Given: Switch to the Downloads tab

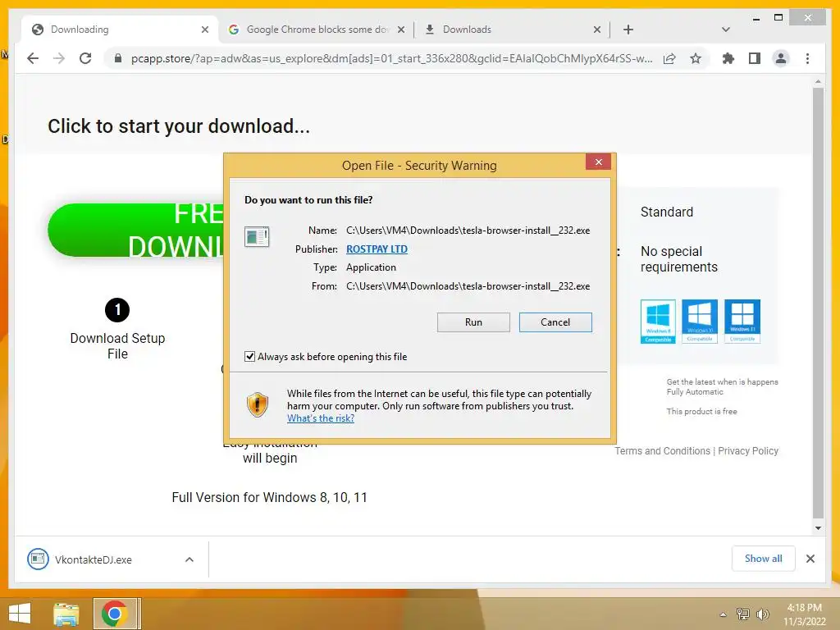Looking at the screenshot, I should [x=512, y=30].
